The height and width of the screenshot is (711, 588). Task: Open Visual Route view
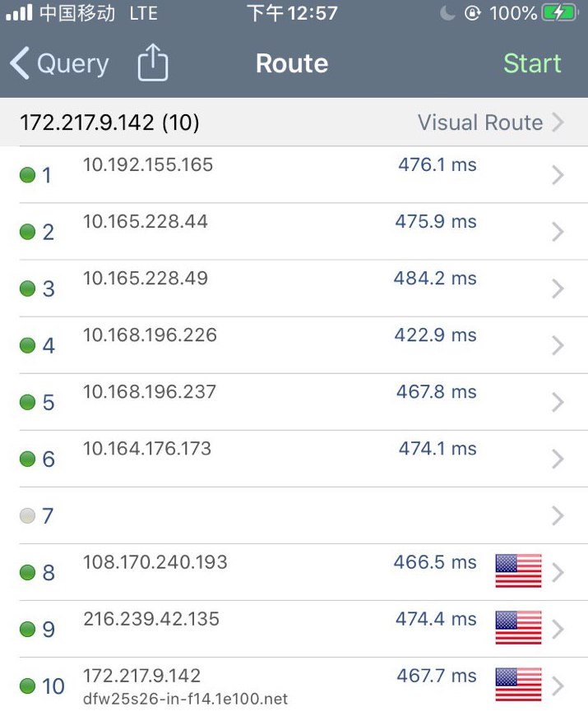point(490,122)
